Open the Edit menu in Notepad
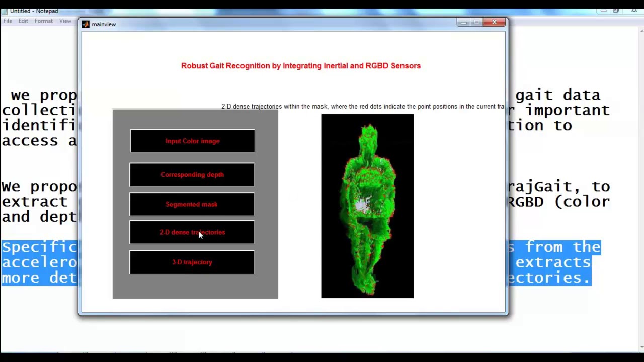Viewport: 644px width, 362px height. click(23, 21)
